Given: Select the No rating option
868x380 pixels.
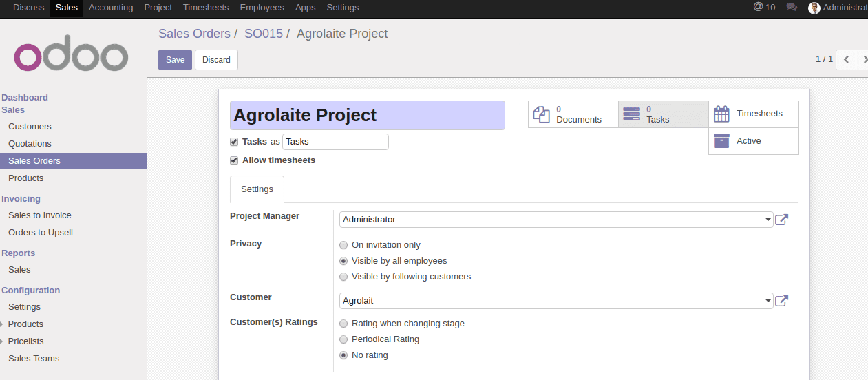Looking at the screenshot, I should 343,355.
